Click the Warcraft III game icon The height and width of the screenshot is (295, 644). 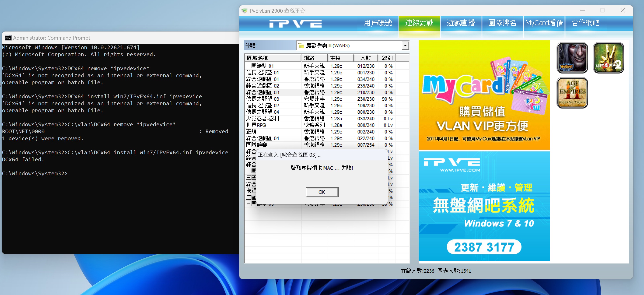[572, 58]
